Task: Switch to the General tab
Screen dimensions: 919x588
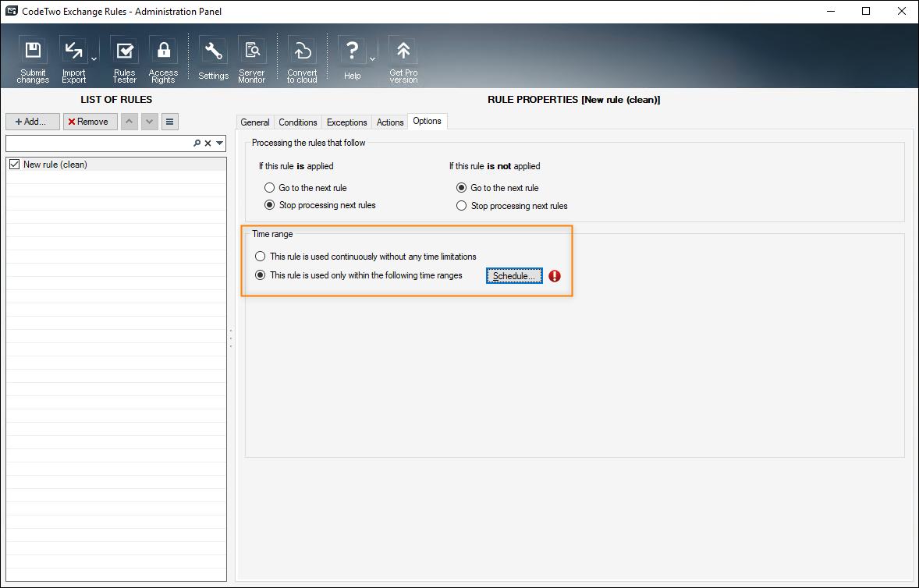Action: click(x=255, y=122)
